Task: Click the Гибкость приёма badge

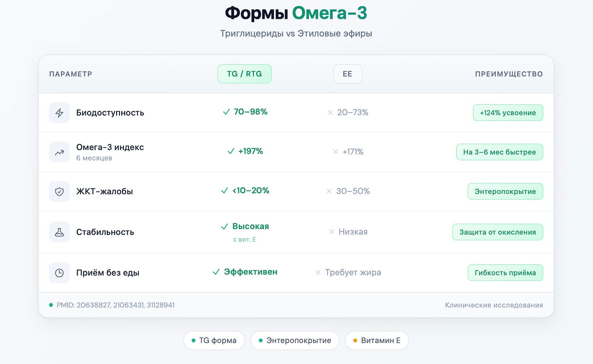Action: tap(506, 273)
